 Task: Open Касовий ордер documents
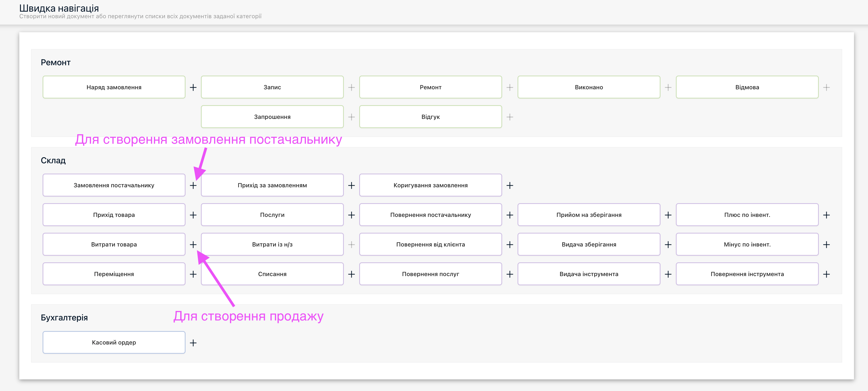[x=114, y=342]
